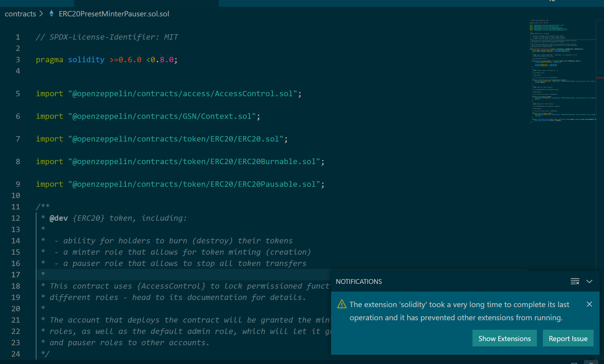Click the minimap code preview on the right
The width and height of the screenshot is (604, 364).
[x=561, y=71]
